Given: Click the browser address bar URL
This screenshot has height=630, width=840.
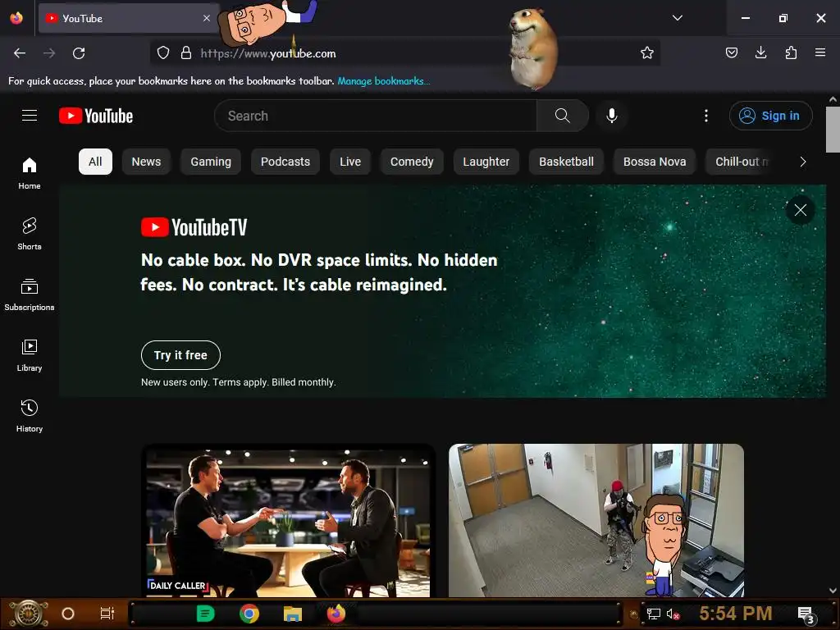Looking at the screenshot, I should 268,53.
